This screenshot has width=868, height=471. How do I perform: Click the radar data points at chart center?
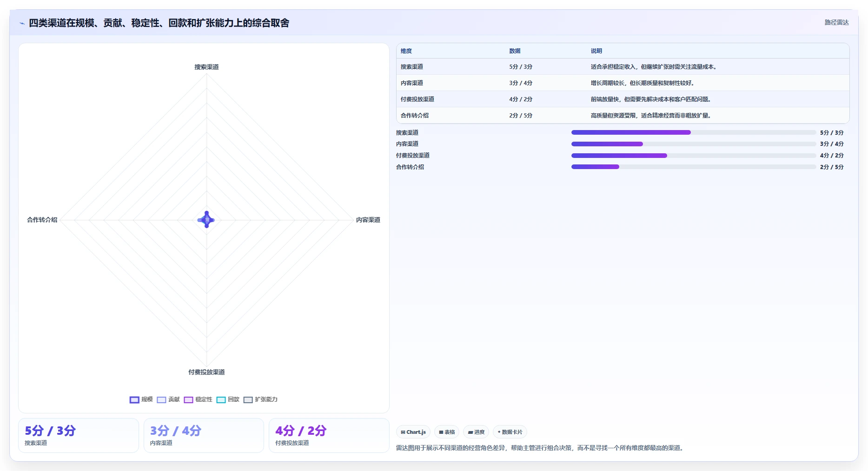[x=206, y=220]
